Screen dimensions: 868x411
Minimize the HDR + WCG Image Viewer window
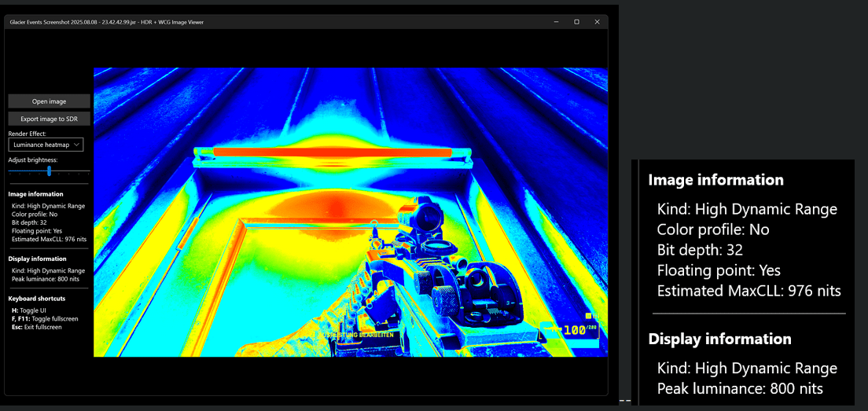tap(556, 21)
